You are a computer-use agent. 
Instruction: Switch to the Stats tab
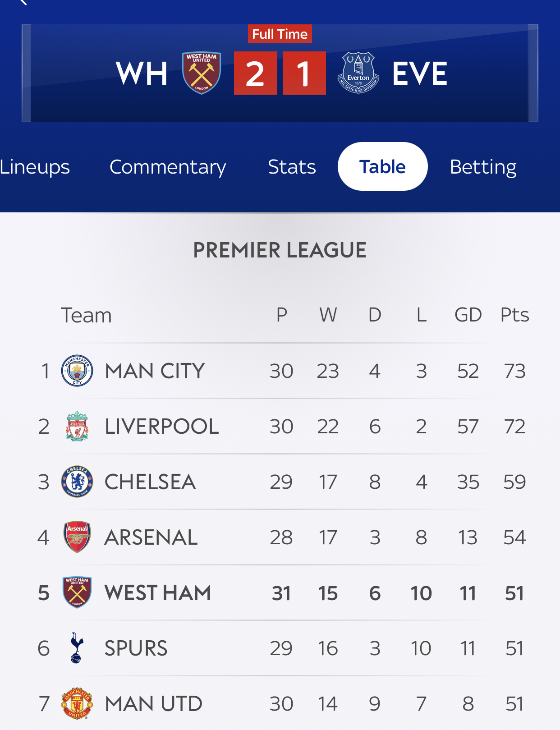click(x=292, y=167)
